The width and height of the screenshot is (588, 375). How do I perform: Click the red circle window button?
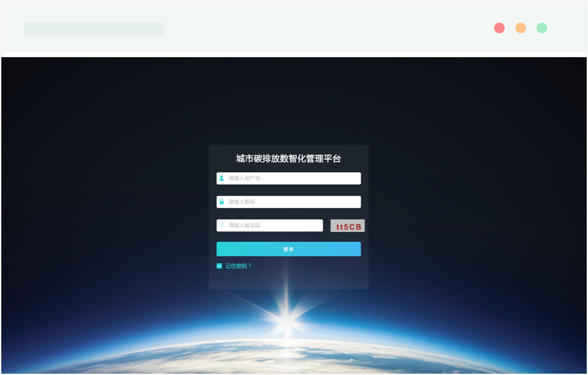[x=499, y=28]
